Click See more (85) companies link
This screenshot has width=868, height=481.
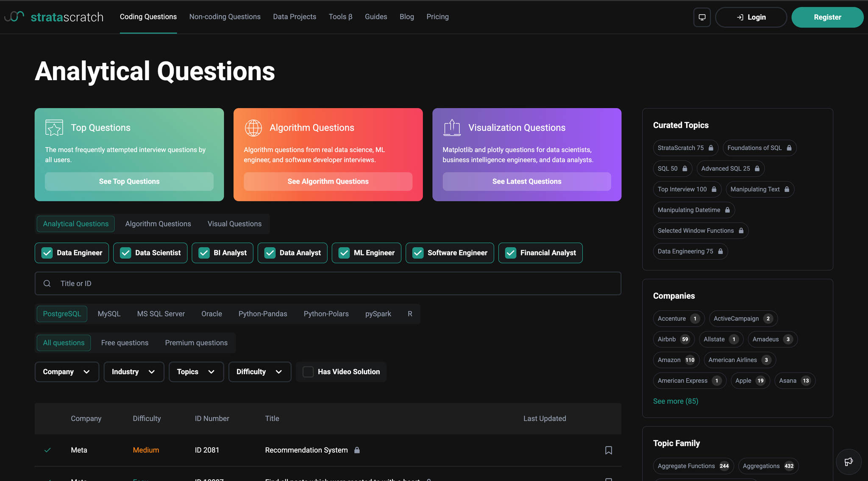pos(676,401)
